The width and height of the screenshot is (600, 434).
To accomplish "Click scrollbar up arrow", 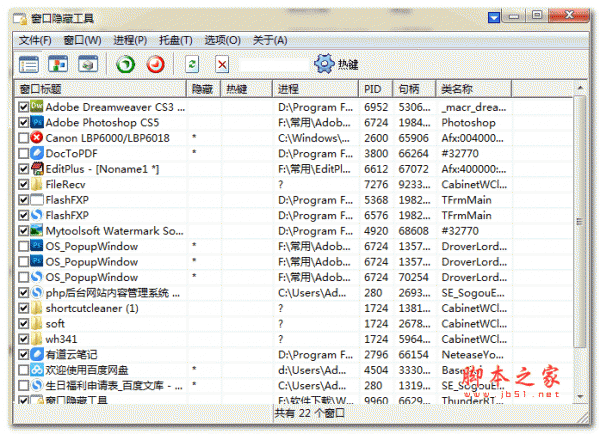I will (x=580, y=88).
